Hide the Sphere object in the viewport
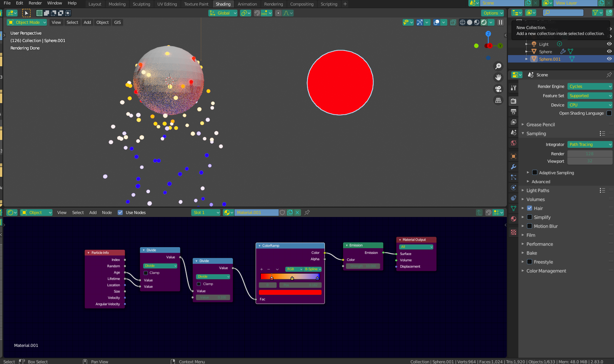Viewport: 614px width, 364px height. 609,51
